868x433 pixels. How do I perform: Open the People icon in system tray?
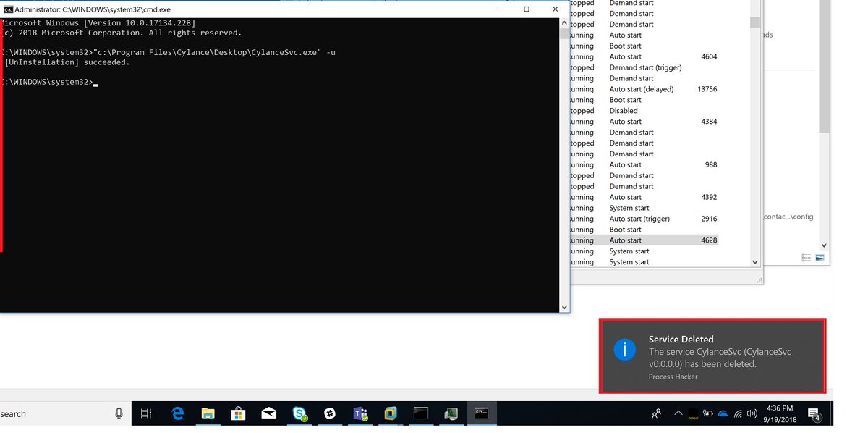click(x=657, y=413)
